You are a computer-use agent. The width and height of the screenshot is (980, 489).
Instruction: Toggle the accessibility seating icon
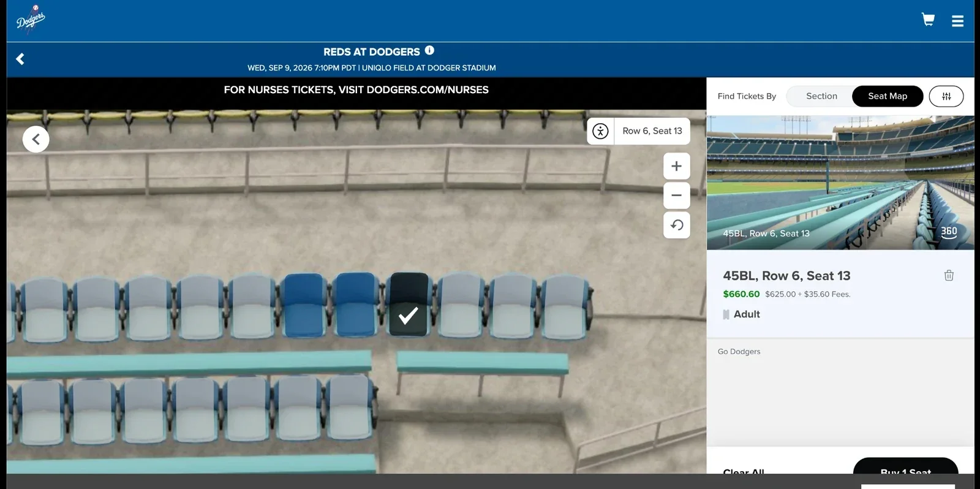(600, 131)
